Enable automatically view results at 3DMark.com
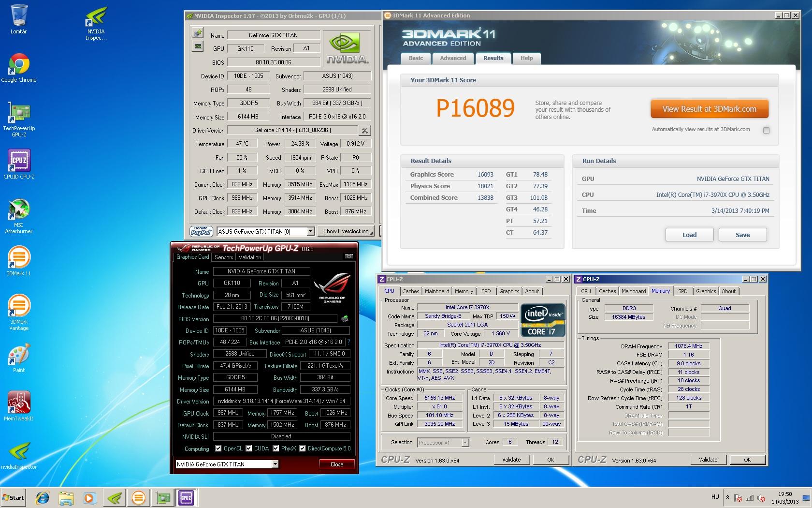812x508 pixels. pos(766,130)
